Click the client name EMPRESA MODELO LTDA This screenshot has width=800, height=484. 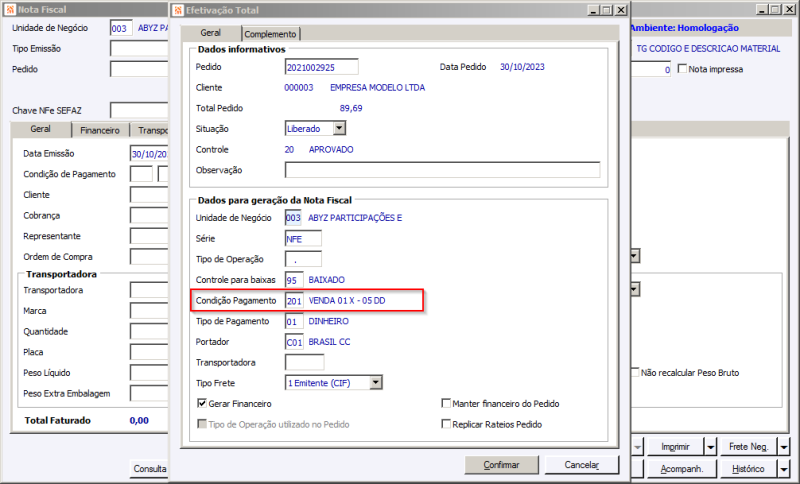378,88
